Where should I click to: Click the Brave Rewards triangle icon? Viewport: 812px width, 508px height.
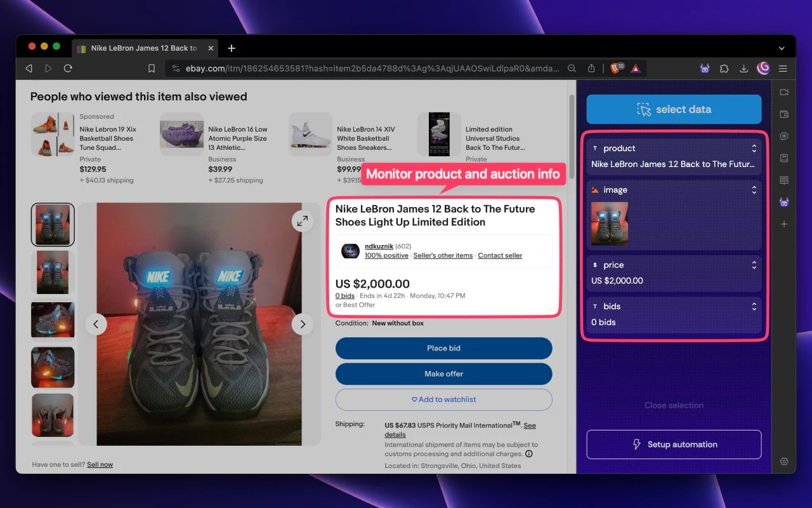(x=636, y=69)
